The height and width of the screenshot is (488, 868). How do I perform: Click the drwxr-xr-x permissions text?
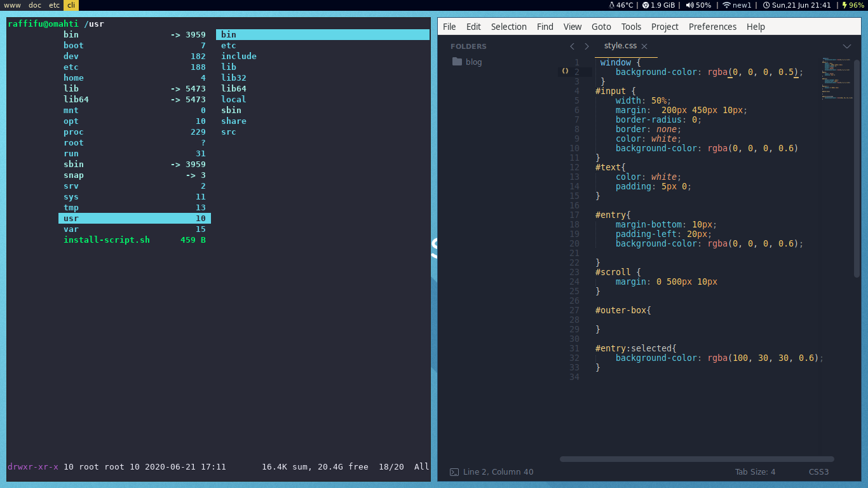pyautogui.click(x=33, y=466)
